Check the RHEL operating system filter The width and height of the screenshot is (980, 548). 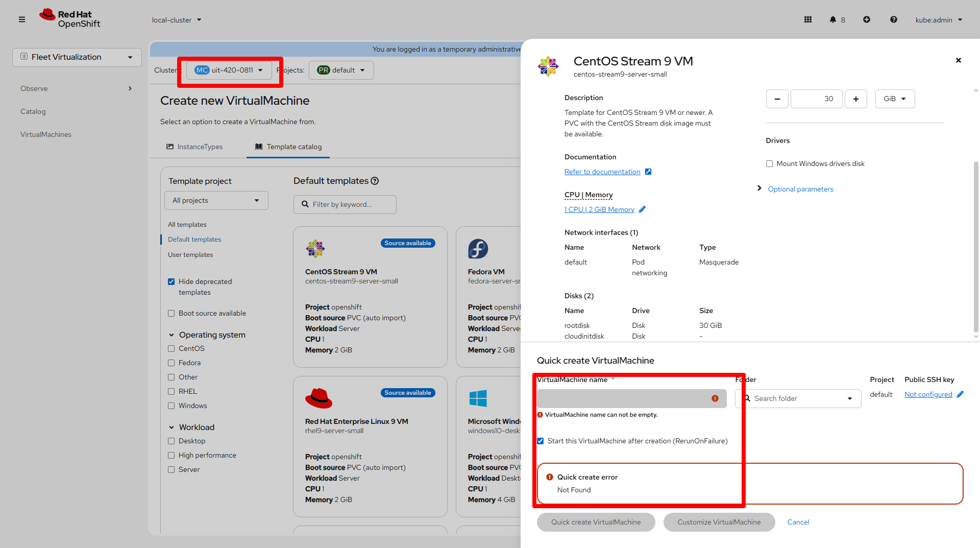[x=171, y=391]
